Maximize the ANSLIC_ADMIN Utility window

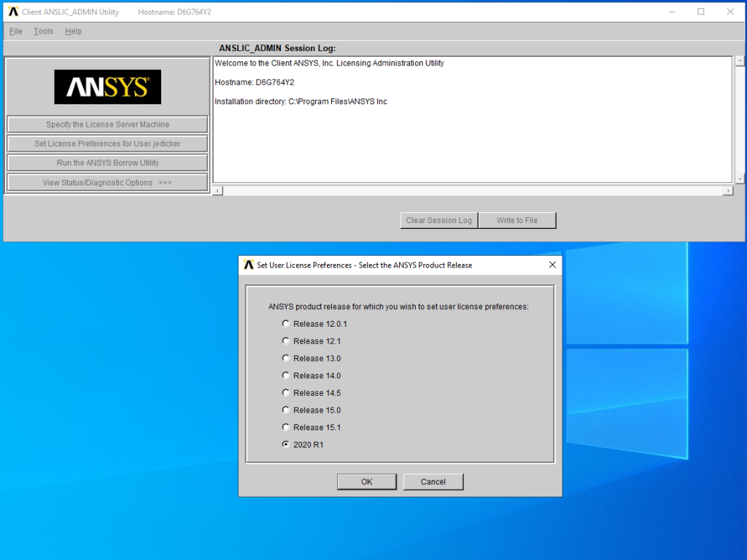[701, 12]
